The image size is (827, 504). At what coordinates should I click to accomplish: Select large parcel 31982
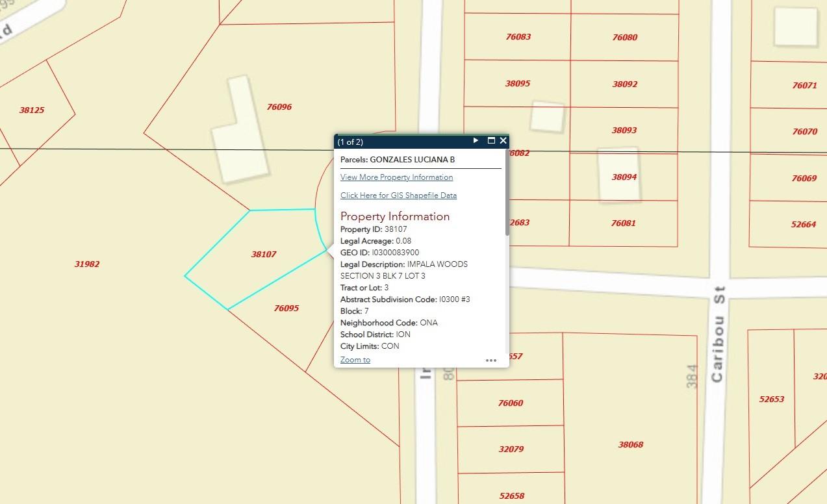87,264
